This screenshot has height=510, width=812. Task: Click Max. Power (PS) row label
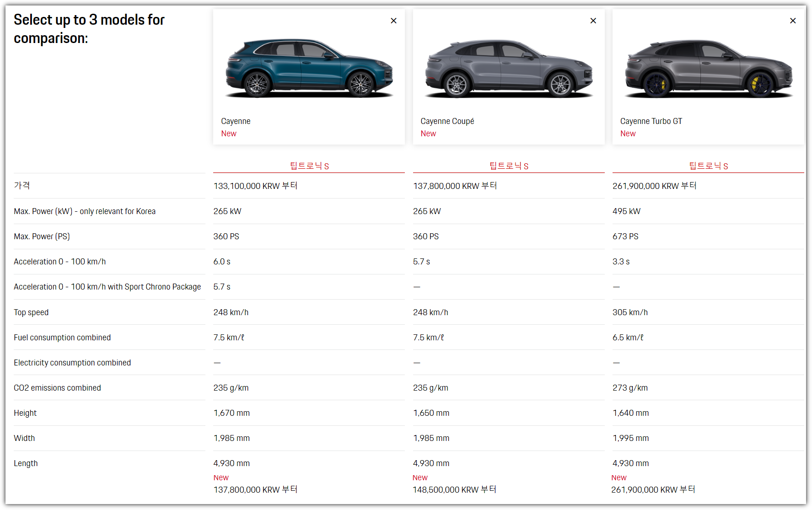click(x=42, y=236)
